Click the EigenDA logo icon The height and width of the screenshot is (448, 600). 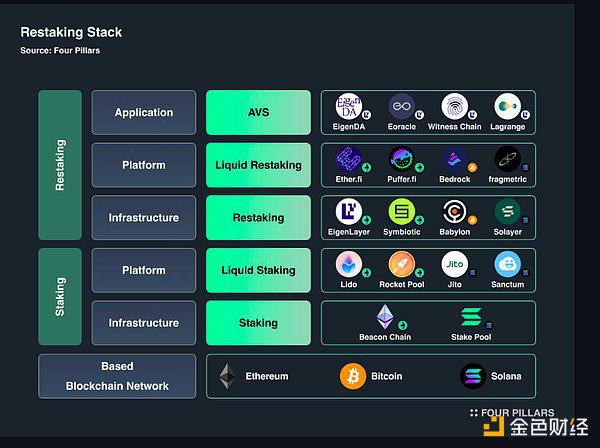[349, 106]
